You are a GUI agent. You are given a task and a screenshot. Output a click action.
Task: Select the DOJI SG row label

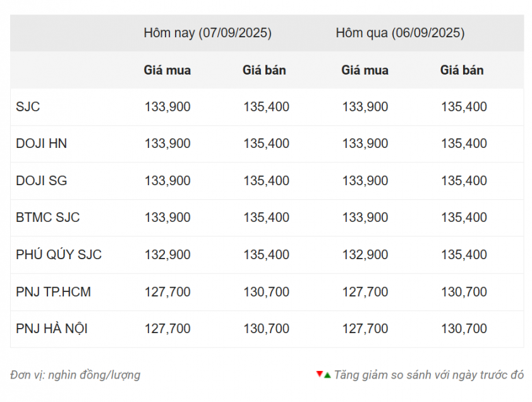point(42,181)
